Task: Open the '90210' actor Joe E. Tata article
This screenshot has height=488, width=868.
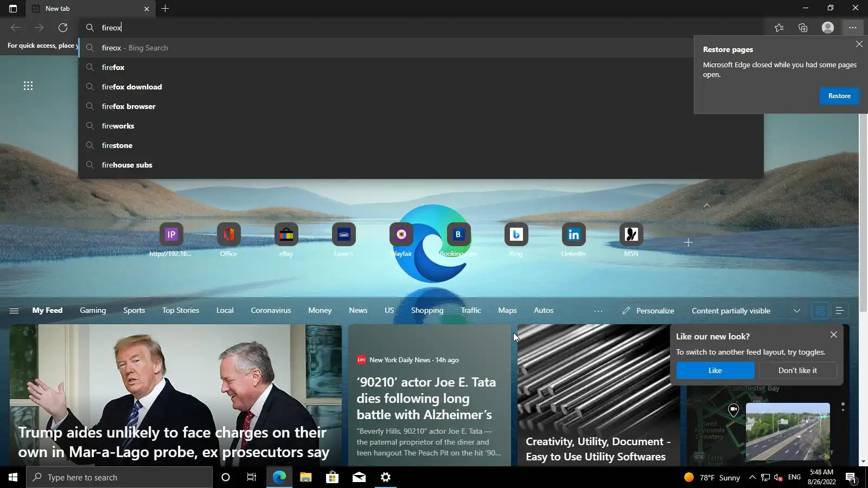Action: (426, 399)
